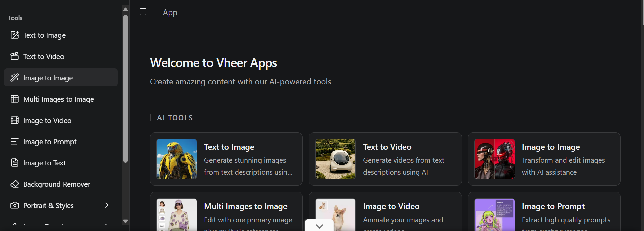Click the Image to Text document icon
The width and height of the screenshot is (644, 231).
[x=15, y=163]
